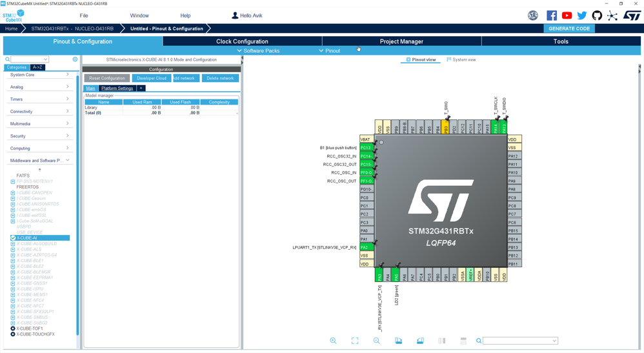Switch to Clock Configuration tab
The width and height of the screenshot is (644, 353).
tap(243, 41)
